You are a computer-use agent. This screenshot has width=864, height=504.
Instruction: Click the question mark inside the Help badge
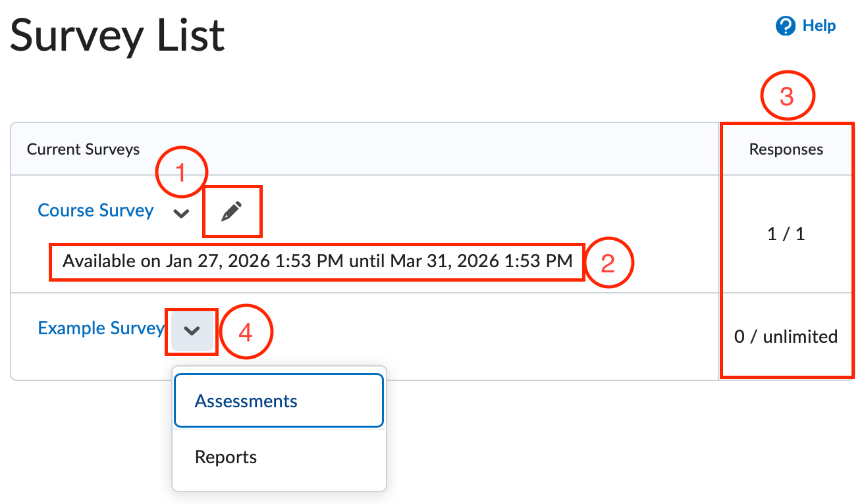tap(786, 26)
